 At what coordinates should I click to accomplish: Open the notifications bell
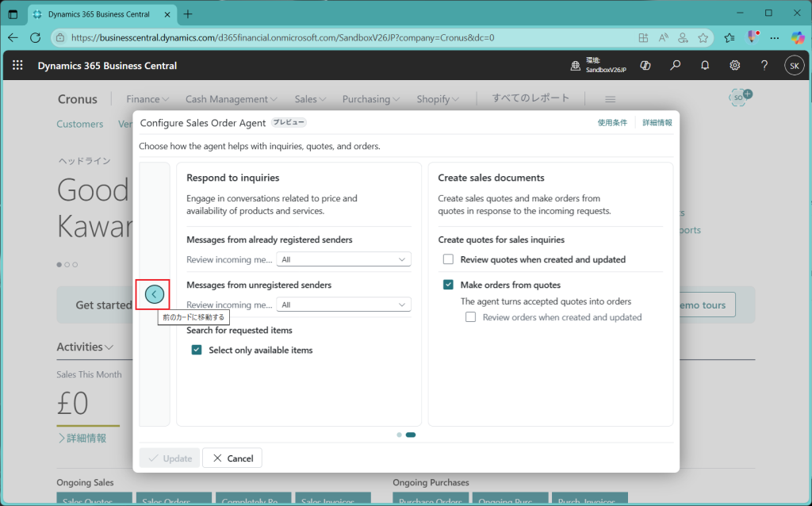coord(705,66)
